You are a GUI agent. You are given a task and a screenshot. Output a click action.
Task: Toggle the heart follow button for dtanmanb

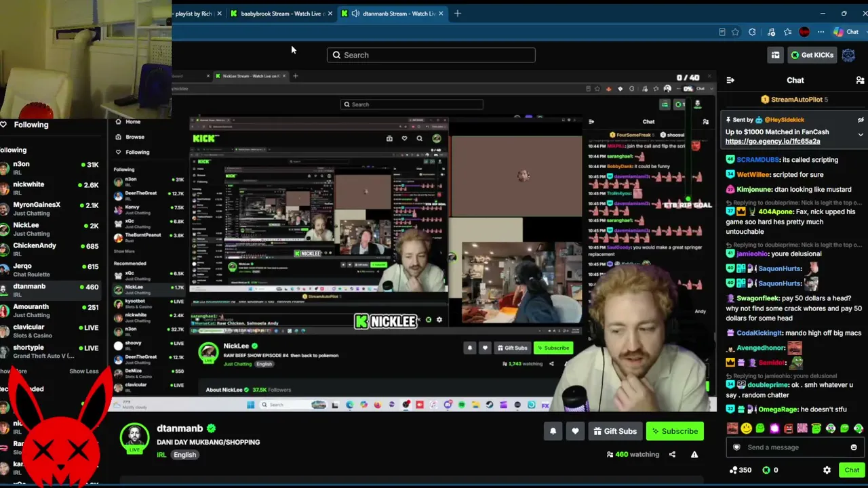pyautogui.click(x=575, y=431)
